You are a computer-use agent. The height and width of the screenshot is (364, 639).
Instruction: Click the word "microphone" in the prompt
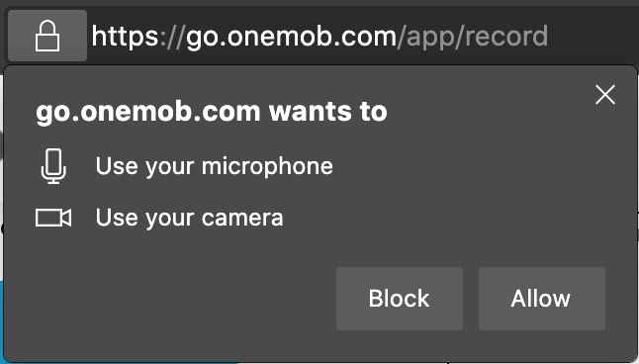267,166
